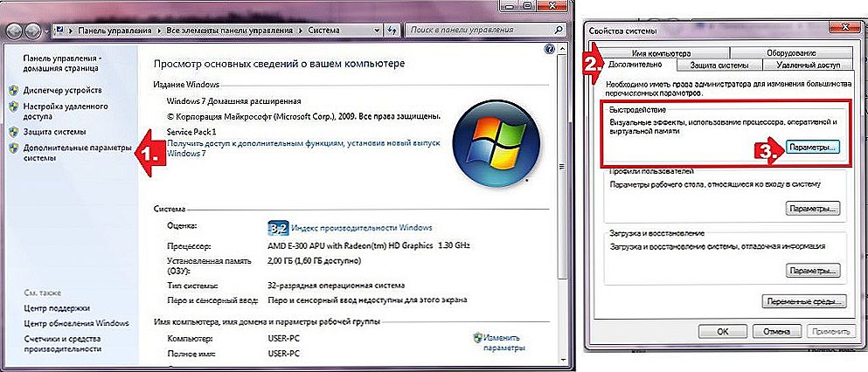Screen dimensions: 868x372
Task: Open the help question mark icon
Action: [x=550, y=49]
